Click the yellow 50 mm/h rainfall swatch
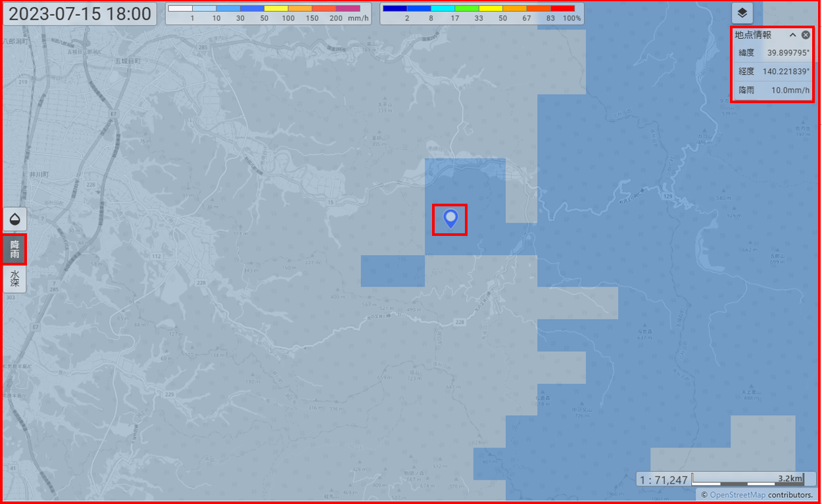 click(276, 9)
